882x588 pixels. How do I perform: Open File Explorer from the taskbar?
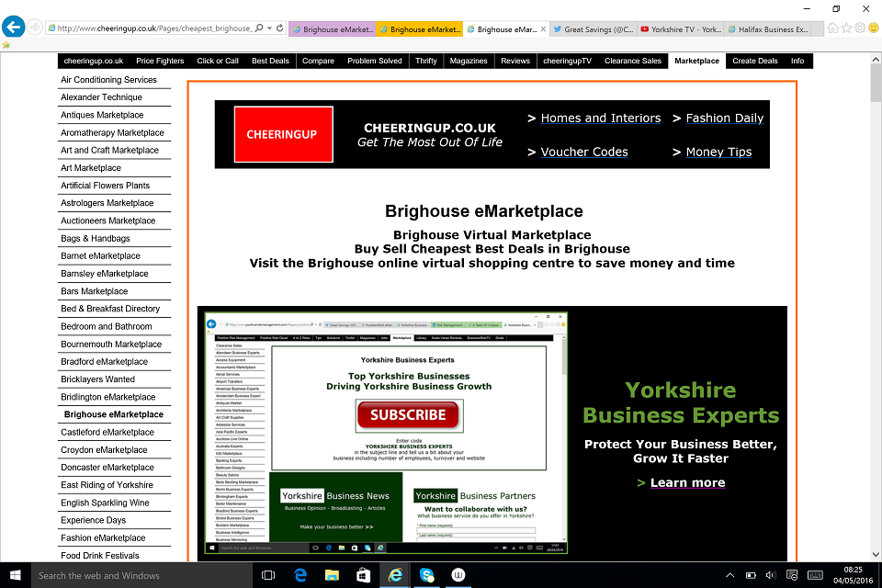click(332, 575)
